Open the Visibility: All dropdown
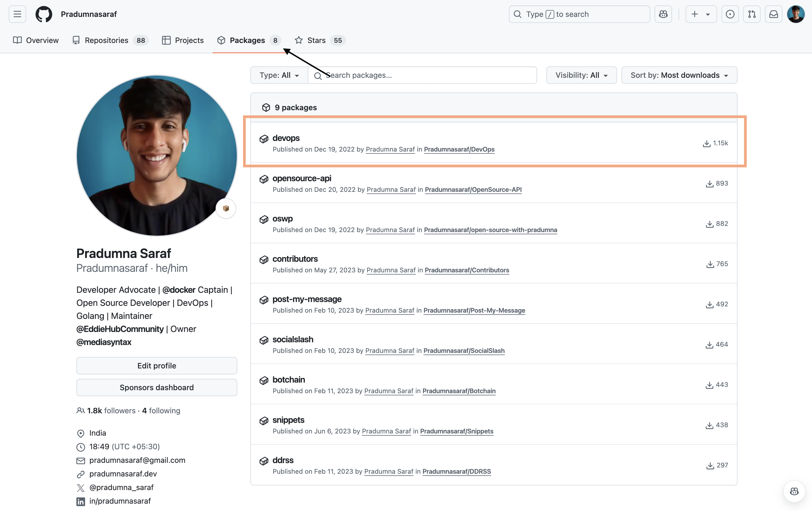This screenshot has height=511, width=812. point(581,75)
